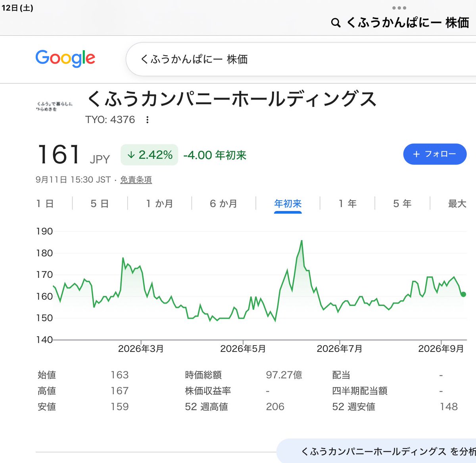Click the green end-point dot on chart
This screenshot has width=476, height=463.
point(463,294)
